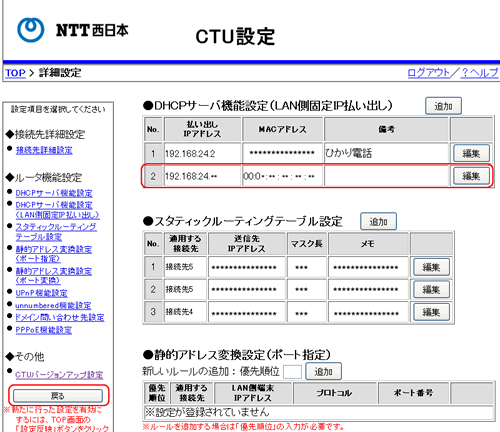500x432 pixels.
Task: Open unnumbered機能設定 sidebar link
Action: click(53, 305)
